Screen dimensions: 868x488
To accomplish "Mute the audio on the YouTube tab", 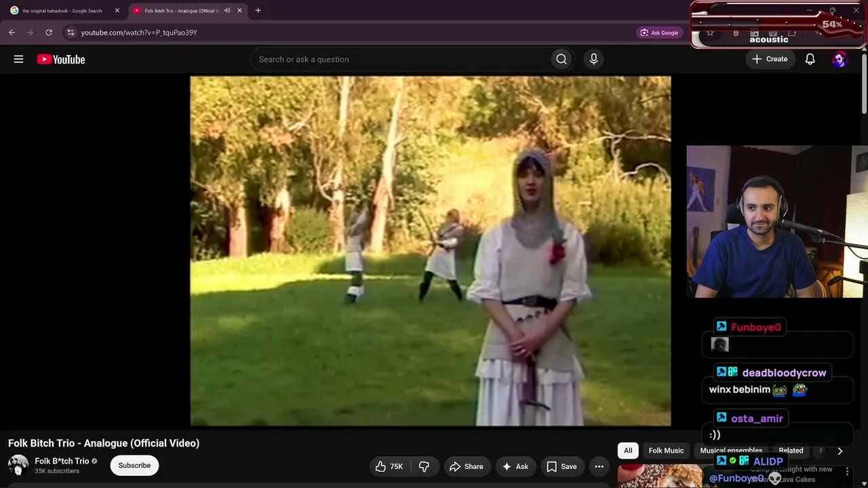I will click(227, 10).
